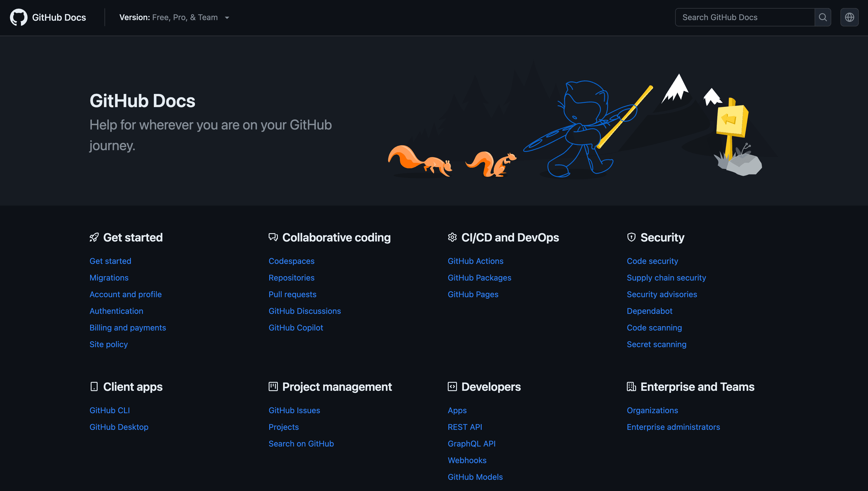Open Billing and payments
The image size is (868, 491).
tap(128, 327)
